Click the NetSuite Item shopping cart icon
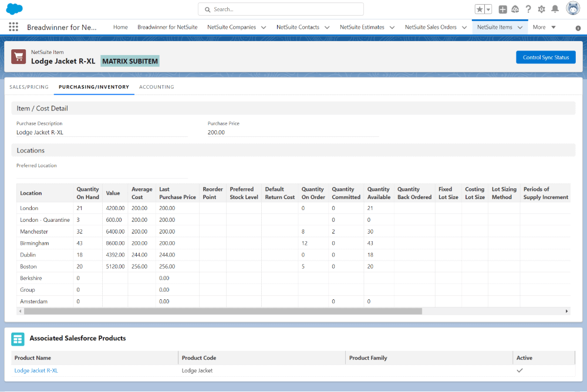The width and height of the screenshot is (587, 392). click(x=20, y=56)
